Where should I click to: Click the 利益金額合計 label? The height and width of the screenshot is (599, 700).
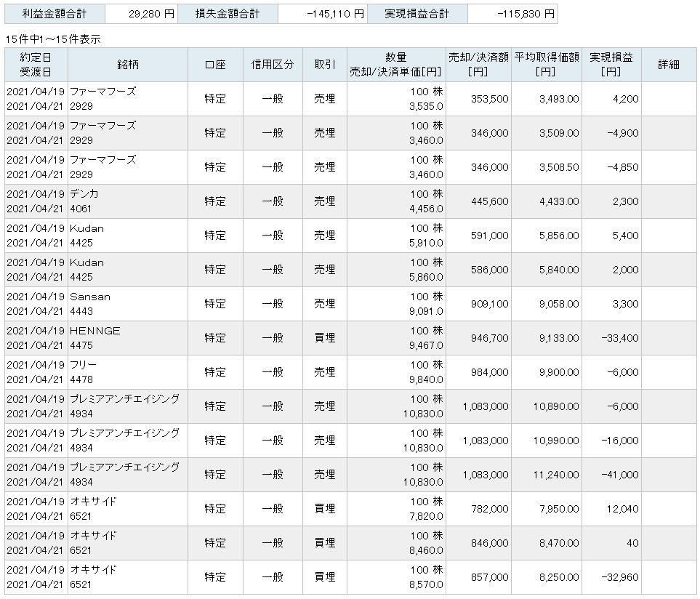click(x=55, y=14)
